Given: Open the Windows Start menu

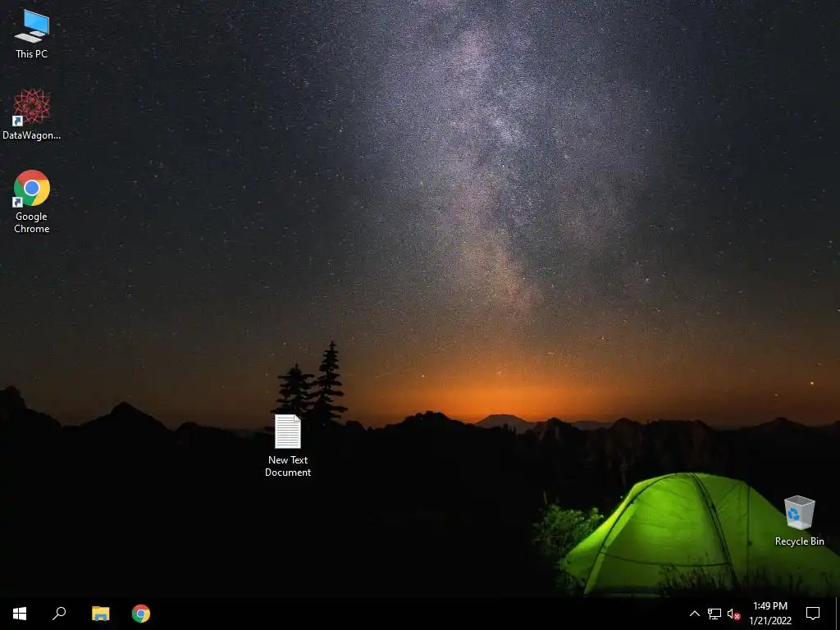Looking at the screenshot, I should pos(20,614).
